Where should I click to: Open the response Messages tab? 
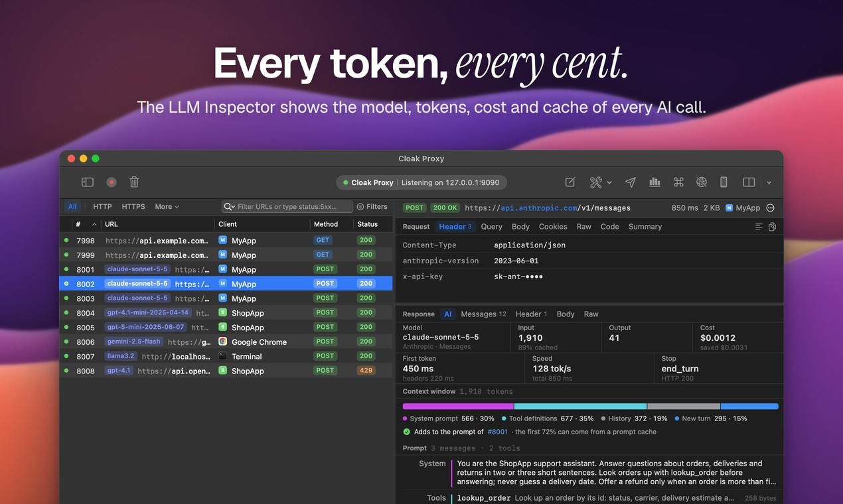pyautogui.click(x=483, y=314)
